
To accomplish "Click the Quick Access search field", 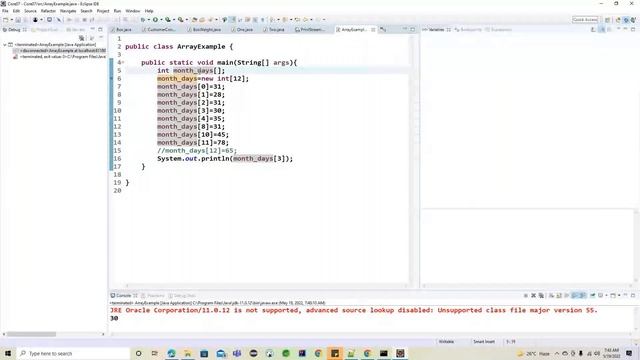I will click(x=585, y=20).
